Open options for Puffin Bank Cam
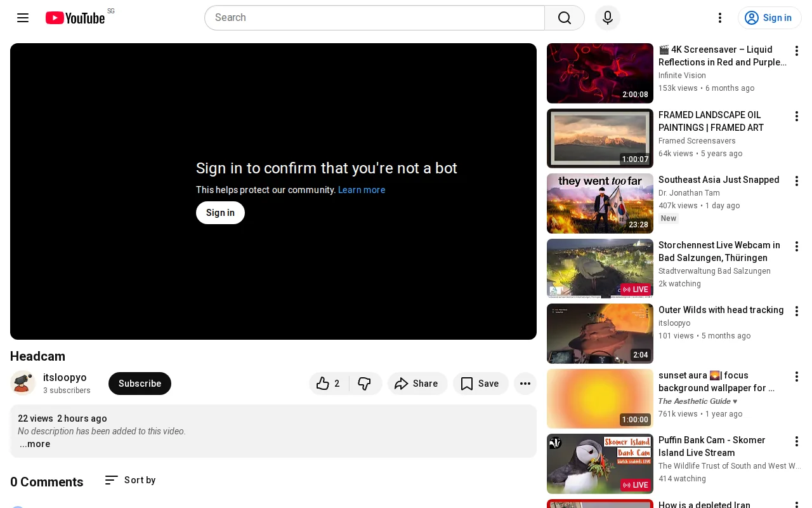Screen dimensions: 812x508 (797, 441)
